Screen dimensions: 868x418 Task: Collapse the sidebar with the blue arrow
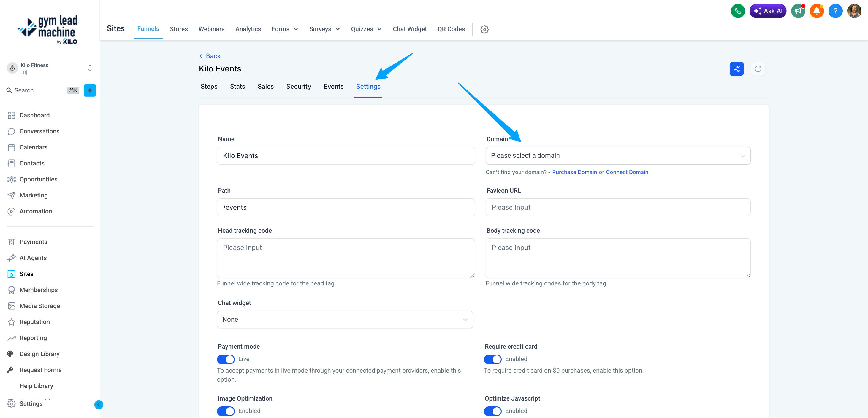coord(99,404)
